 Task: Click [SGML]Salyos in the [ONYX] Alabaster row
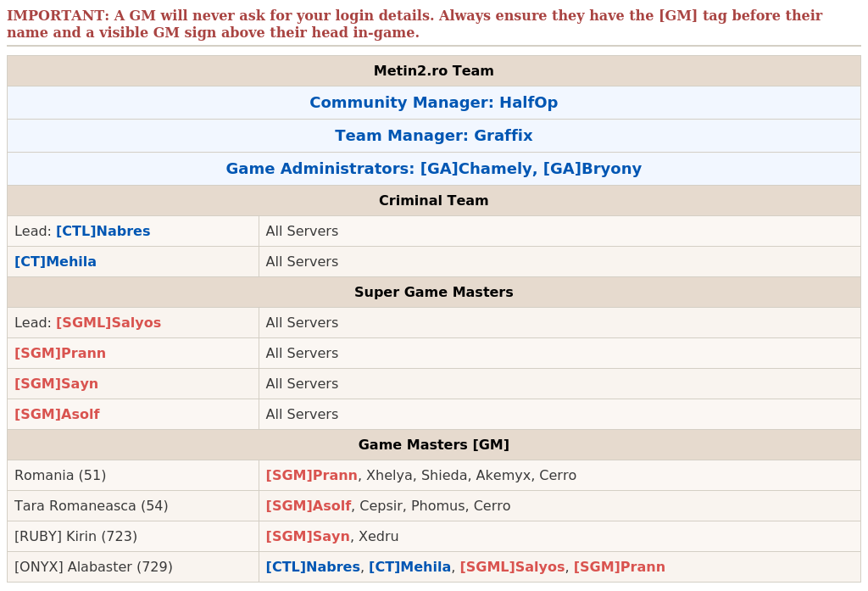click(512, 566)
